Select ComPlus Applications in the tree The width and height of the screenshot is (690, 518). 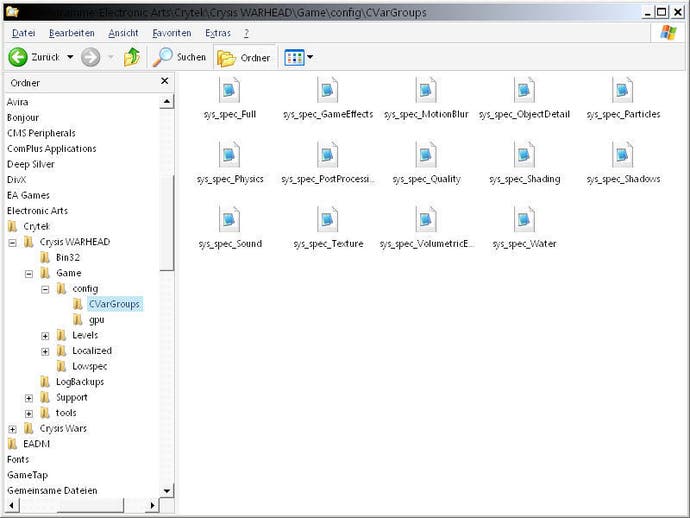[51, 149]
